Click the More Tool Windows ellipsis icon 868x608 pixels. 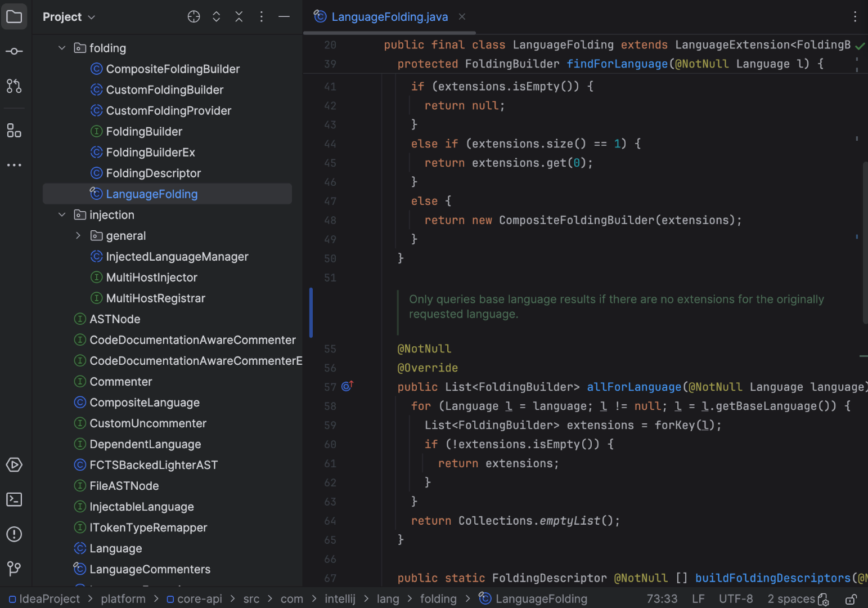pos(14,164)
